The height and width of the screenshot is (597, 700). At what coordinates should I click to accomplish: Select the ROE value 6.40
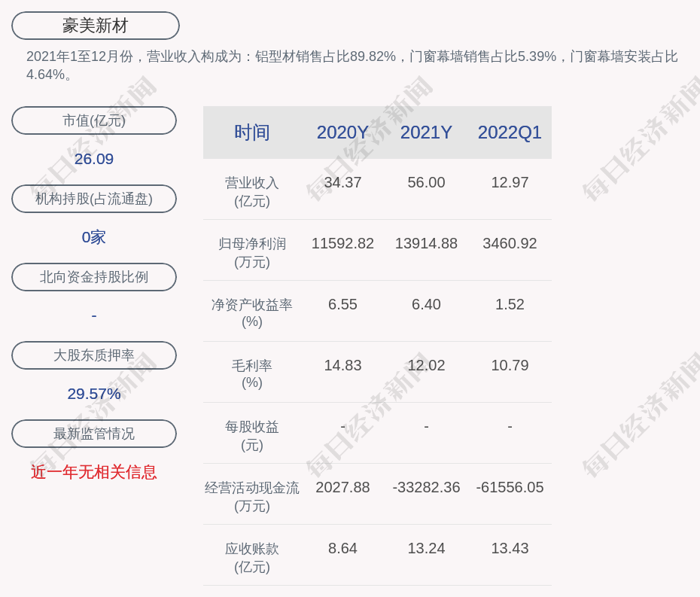[426, 305]
